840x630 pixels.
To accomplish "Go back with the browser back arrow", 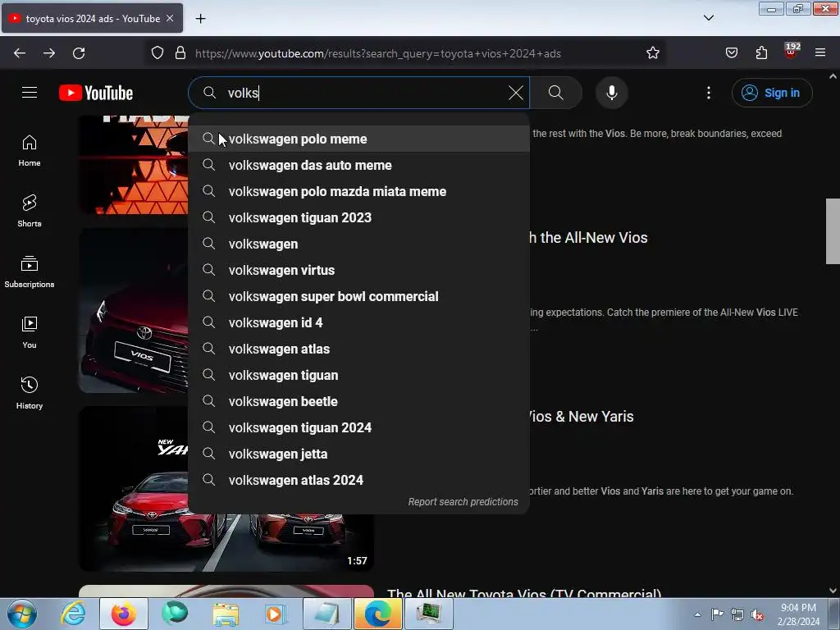I will (20, 53).
